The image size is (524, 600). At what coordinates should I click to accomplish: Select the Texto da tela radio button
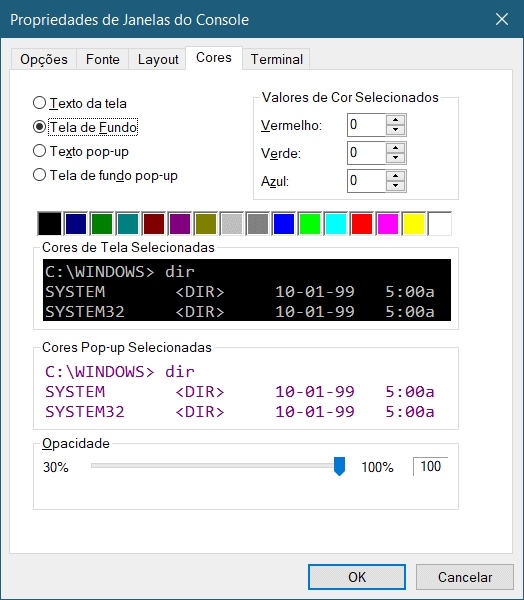tap(80, 103)
